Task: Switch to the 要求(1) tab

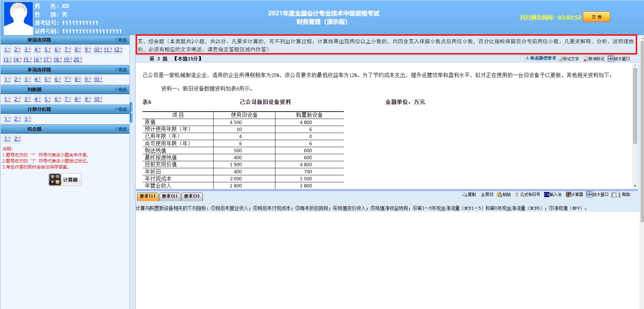Action: click(148, 196)
